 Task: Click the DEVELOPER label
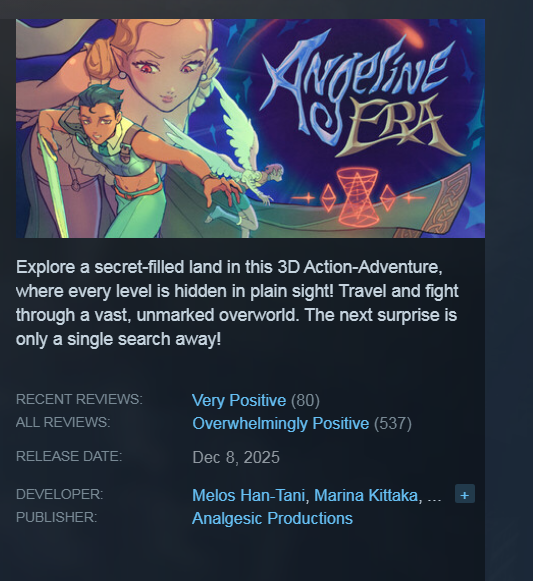(59, 494)
